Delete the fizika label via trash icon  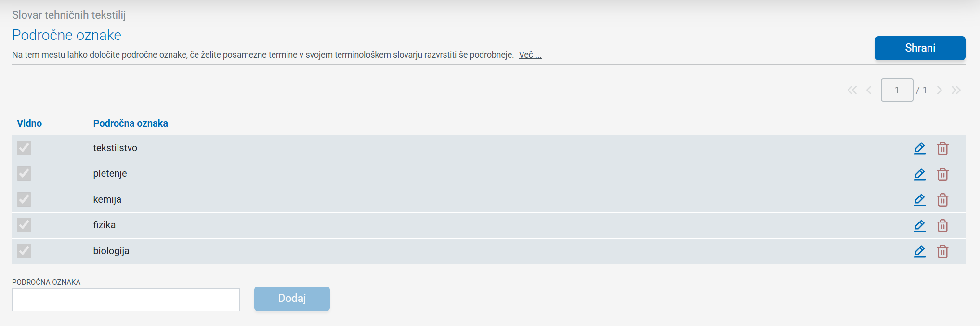942,225
